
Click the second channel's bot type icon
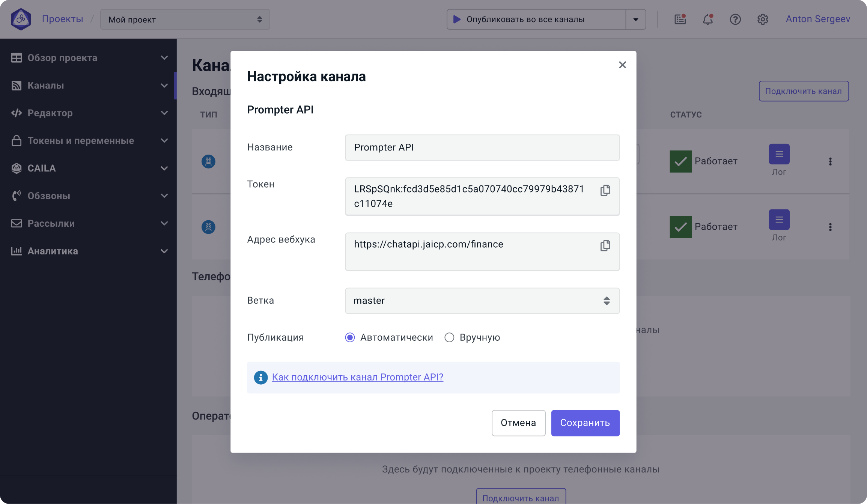click(x=208, y=227)
